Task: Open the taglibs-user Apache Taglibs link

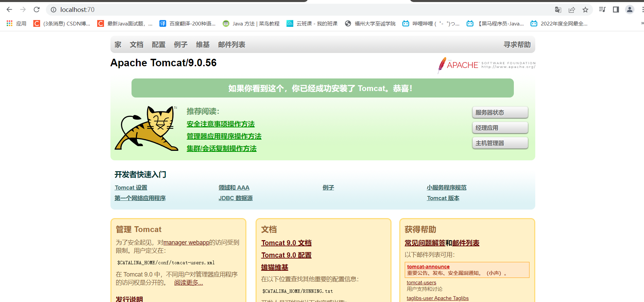Action: pyautogui.click(x=438, y=298)
